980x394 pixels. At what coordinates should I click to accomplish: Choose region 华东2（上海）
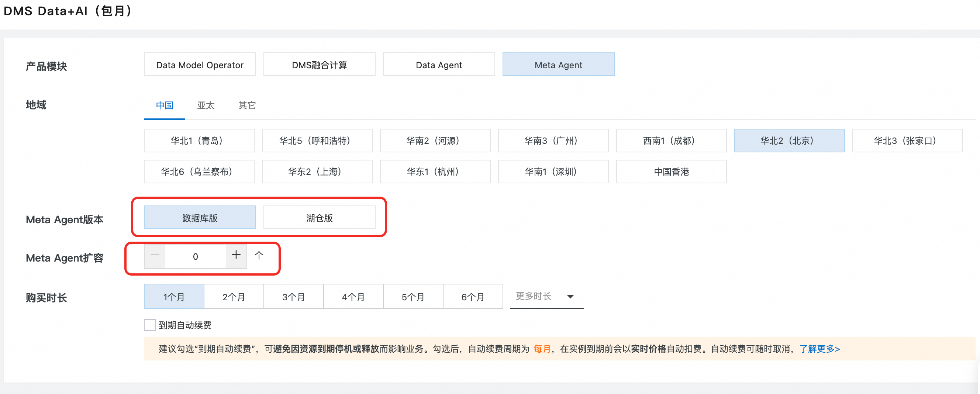[317, 172]
